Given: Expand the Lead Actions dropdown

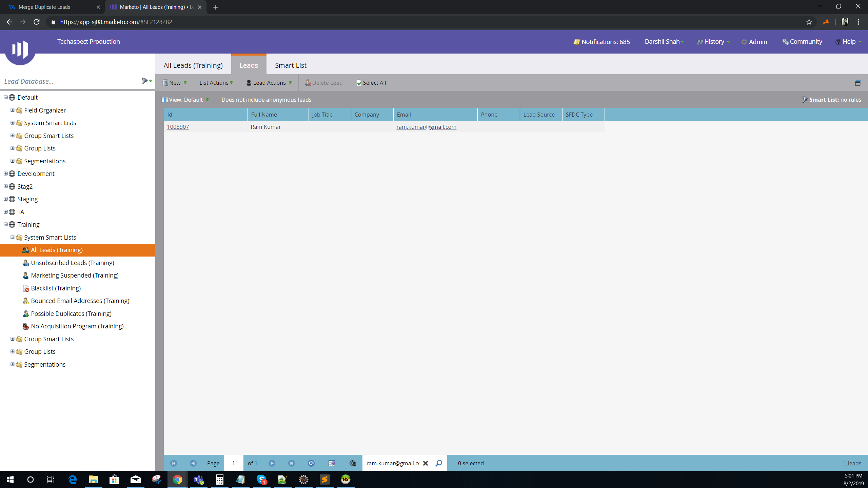Looking at the screenshot, I should pos(270,82).
